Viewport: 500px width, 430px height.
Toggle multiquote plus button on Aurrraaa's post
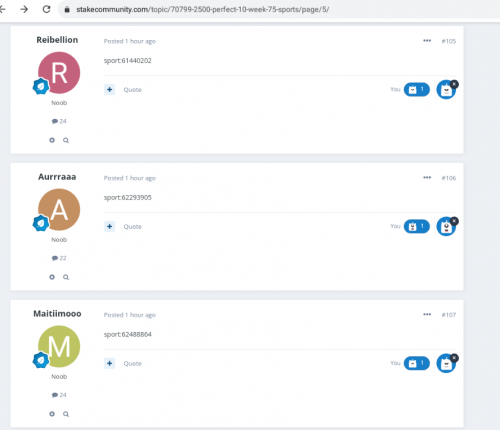coord(109,226)
